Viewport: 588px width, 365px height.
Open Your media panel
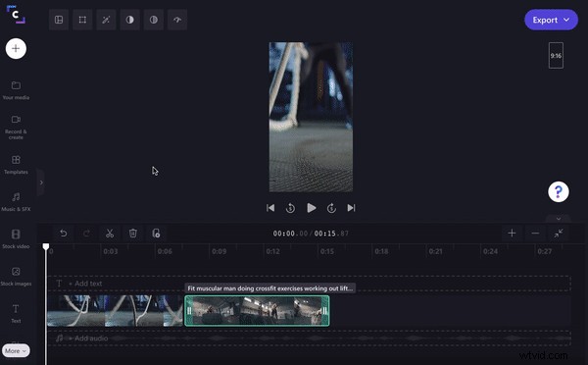point(16,90)
